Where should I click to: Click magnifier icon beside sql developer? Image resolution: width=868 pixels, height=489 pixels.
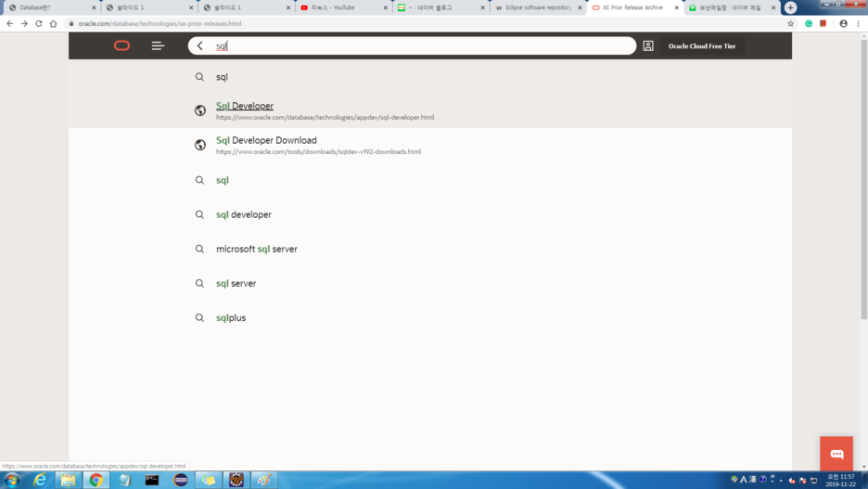point(199,214)
